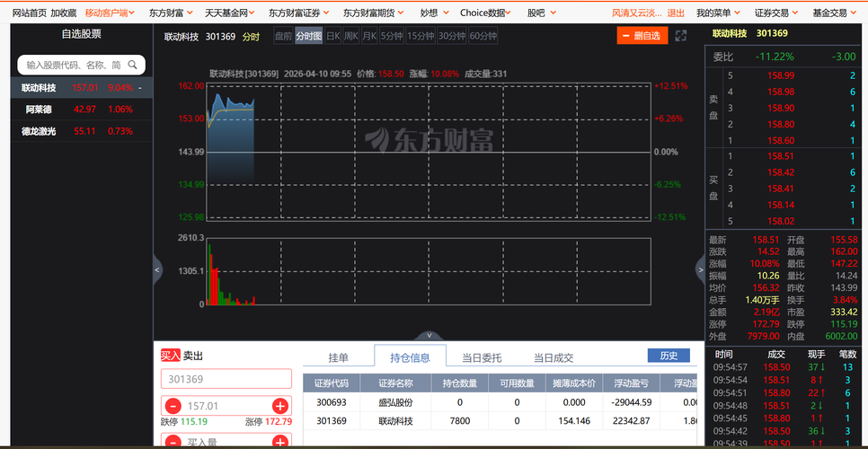Click the search magnifier icon in stock search

tap(132, 65)
